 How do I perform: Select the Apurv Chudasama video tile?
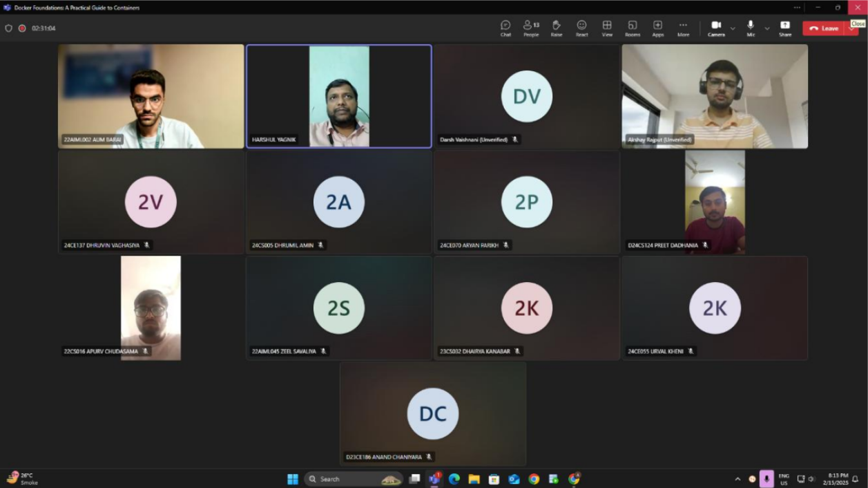click(151, 308)
